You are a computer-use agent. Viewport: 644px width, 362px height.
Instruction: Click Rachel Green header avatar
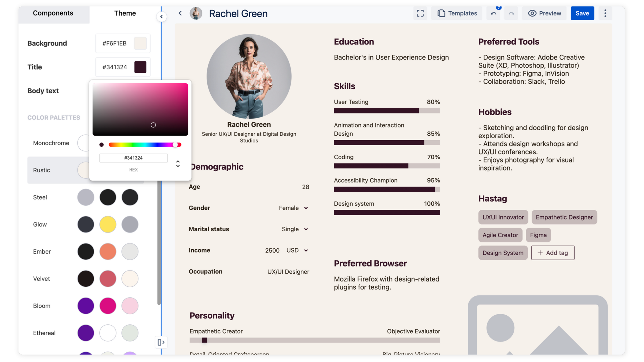click(196, 13)
